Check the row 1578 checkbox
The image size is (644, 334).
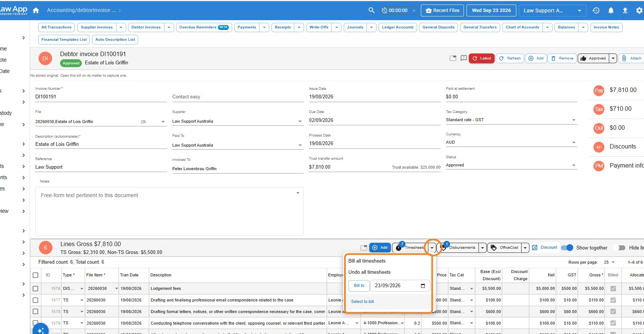click(x=36, y=312)
